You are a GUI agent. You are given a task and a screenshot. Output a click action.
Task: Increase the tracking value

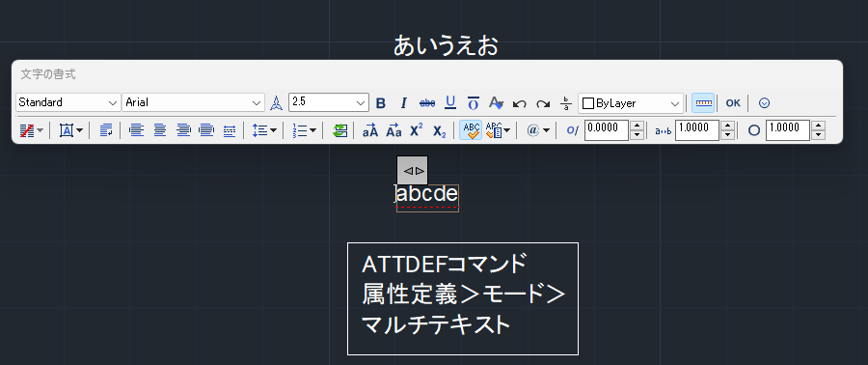[x=728, y=126]
